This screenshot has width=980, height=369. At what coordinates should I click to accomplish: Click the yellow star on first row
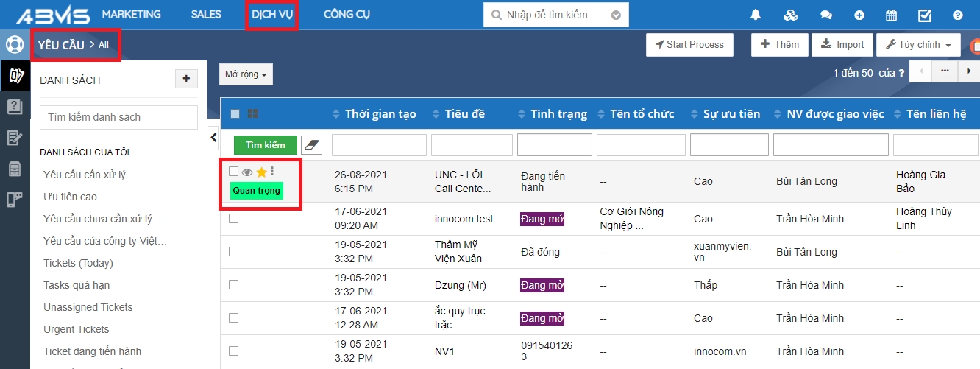tap(261, 172)
